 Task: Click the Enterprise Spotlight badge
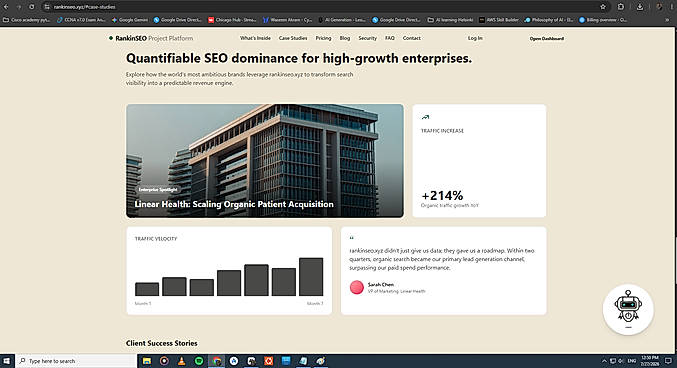point(158,190)
